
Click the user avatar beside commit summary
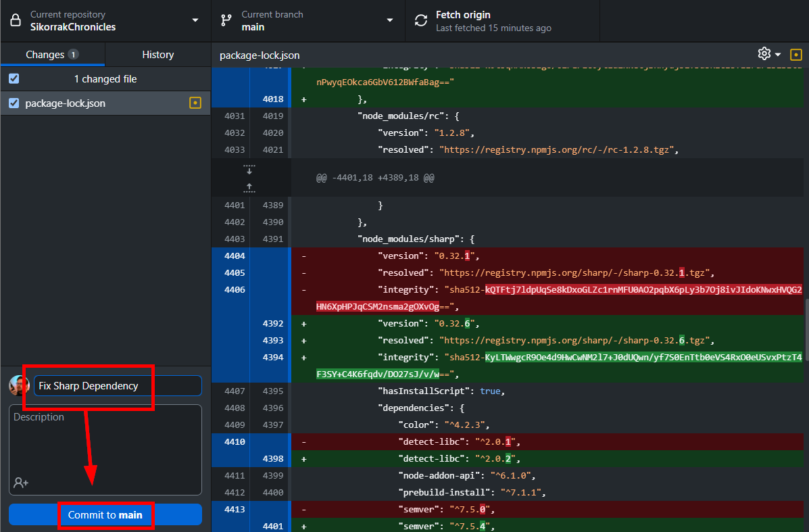pyautogui.click(x=18, y=385)
